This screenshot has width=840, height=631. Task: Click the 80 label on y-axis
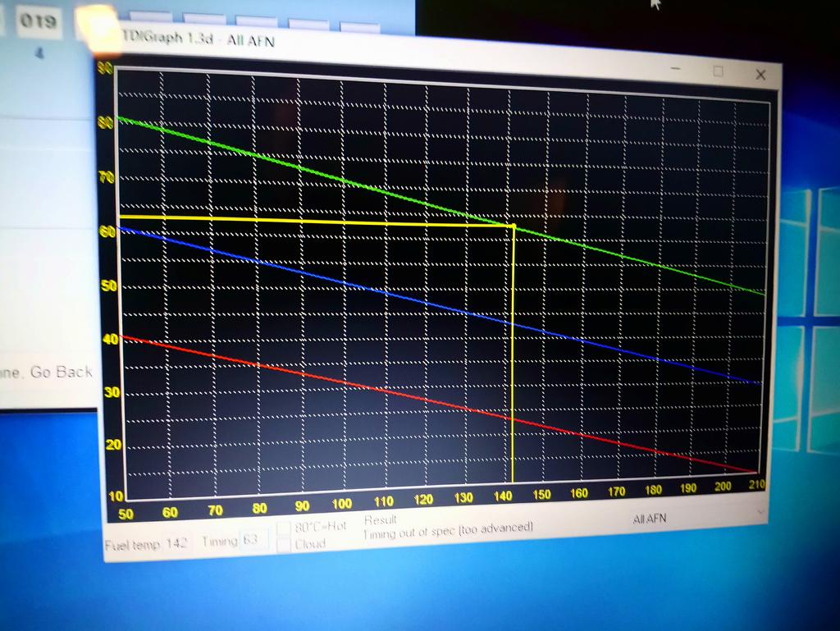pos(106,122)
